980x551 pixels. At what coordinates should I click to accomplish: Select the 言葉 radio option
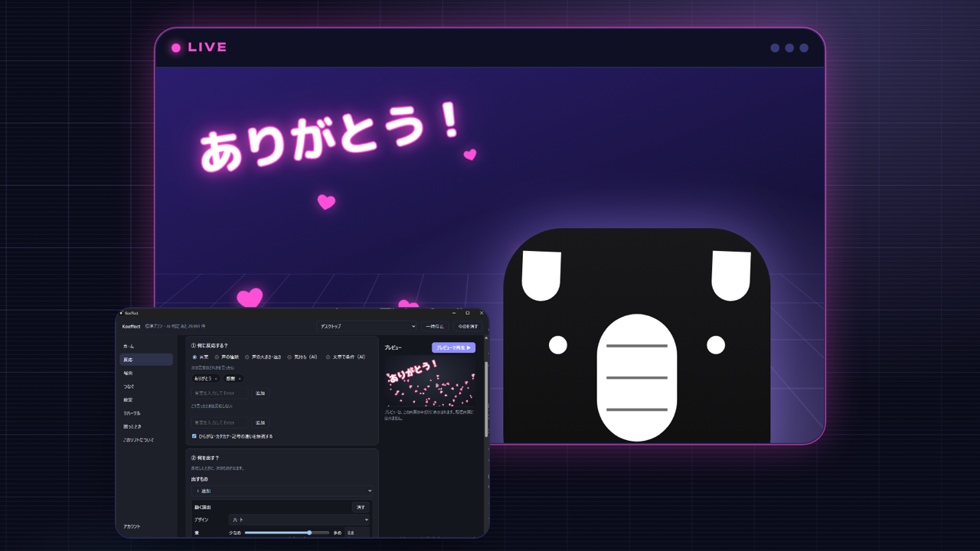click(x=194, y=357)
